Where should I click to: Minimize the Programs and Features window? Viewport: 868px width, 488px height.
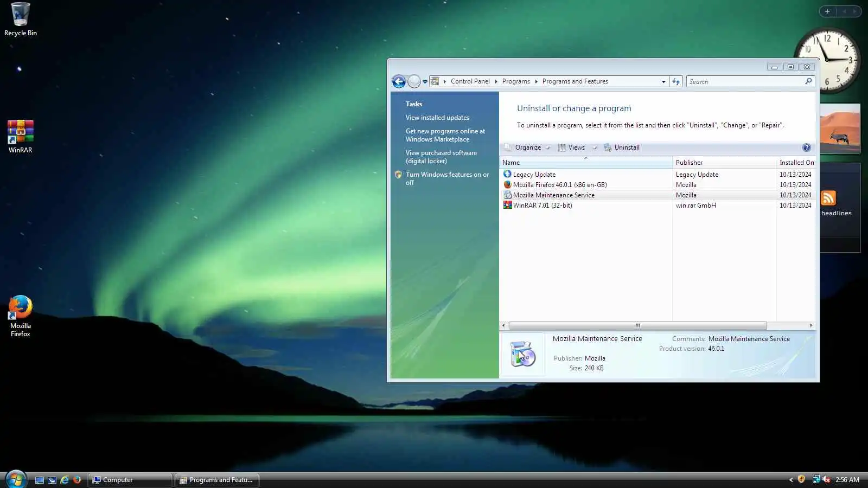774,67
